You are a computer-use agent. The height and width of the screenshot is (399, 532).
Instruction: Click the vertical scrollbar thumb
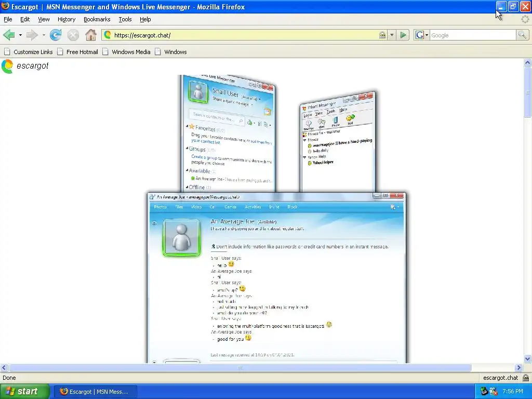[528, 92]
